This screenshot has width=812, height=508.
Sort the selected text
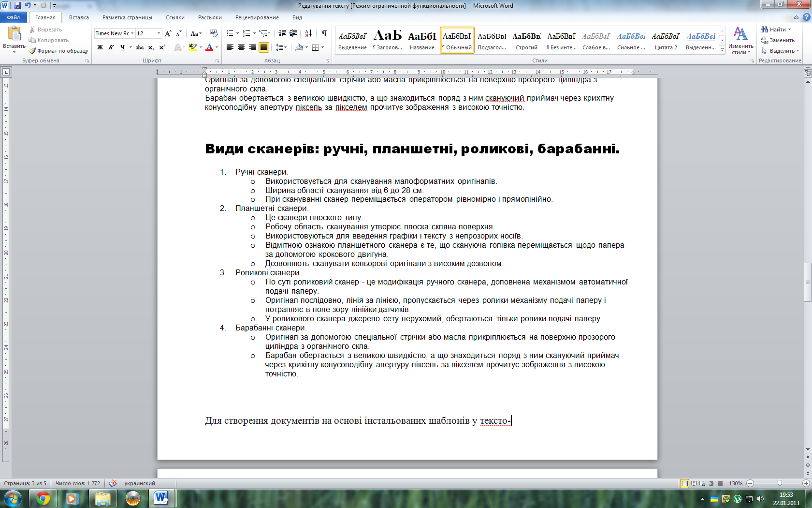pos(308,33)
